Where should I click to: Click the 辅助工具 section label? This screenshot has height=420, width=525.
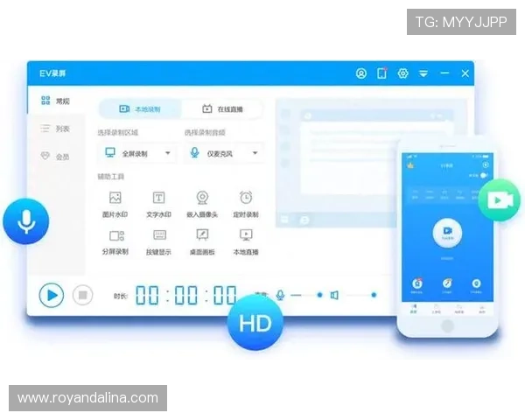(x=111, y=177)
